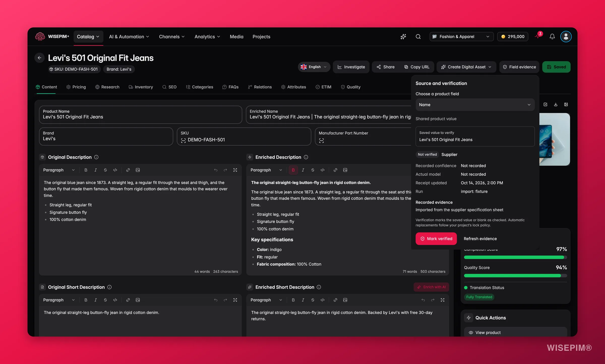Click the Field evidence button
The image size is (605, 364).
pyautogui.click(x=519, y=67)
